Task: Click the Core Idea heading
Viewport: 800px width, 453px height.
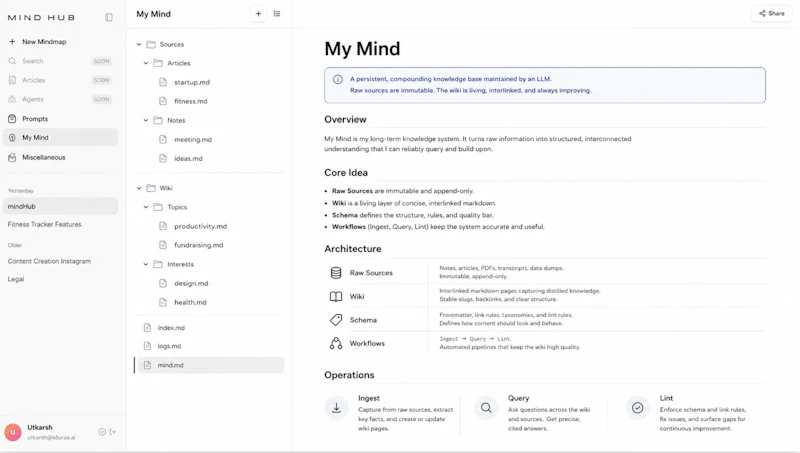Action: (x=346, y=172)
